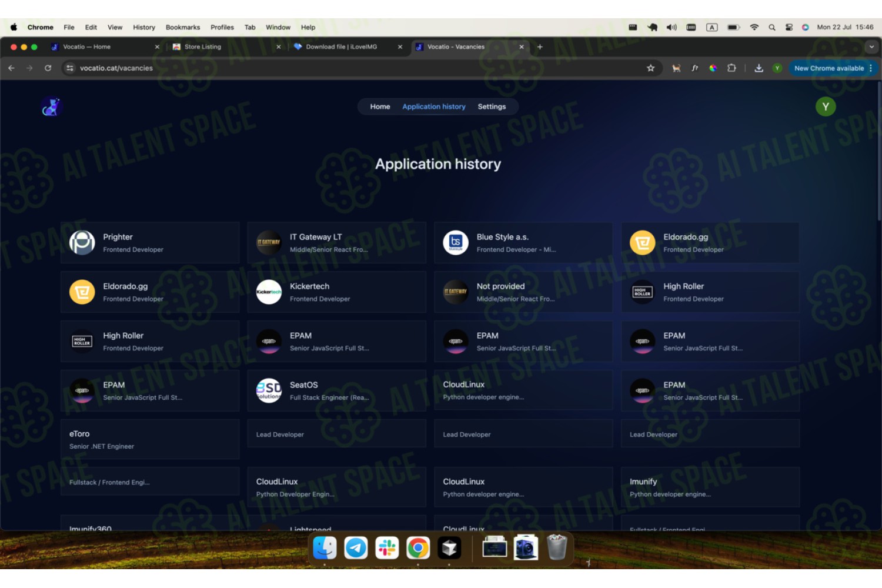
Task: Click the italic f extension icon
Action: (x=694, y=68)
